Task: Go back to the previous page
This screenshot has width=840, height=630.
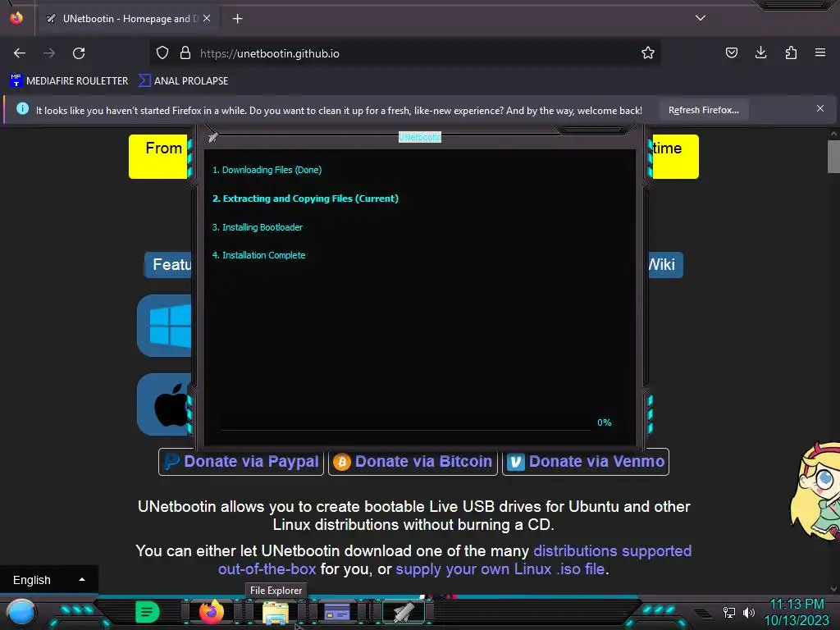Action: click(20, 53)
